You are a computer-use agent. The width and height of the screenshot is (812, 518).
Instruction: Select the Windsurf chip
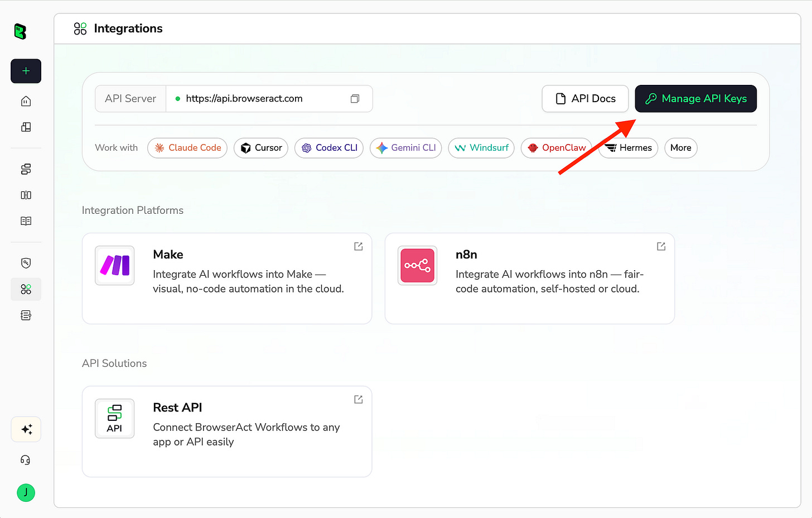click(481, 148)
